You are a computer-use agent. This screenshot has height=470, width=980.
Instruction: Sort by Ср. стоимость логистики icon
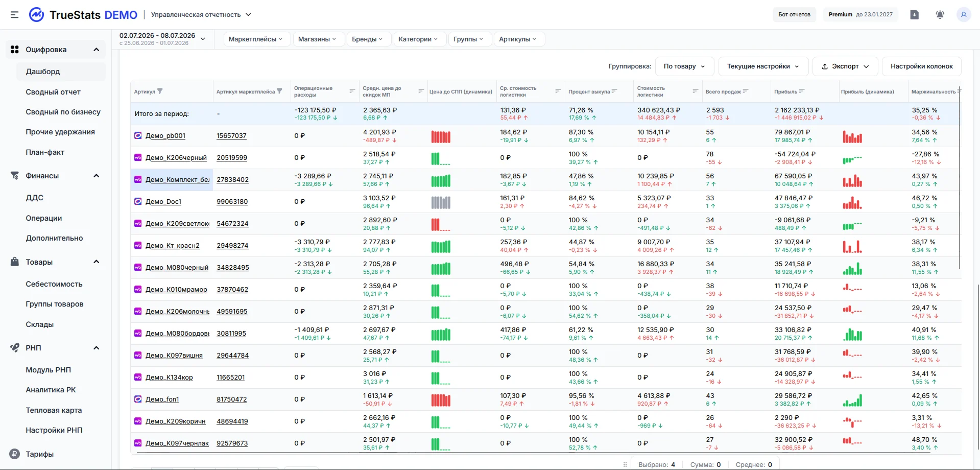pos(558,91)
